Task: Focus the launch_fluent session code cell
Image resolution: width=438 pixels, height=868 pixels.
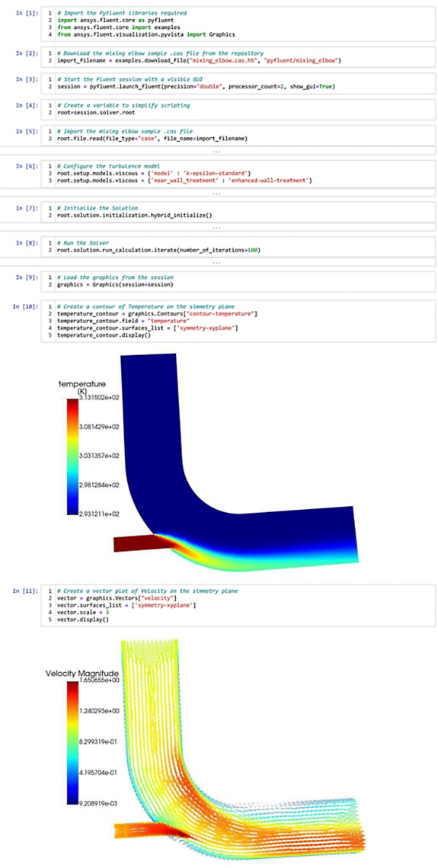Action: (238, 83)
